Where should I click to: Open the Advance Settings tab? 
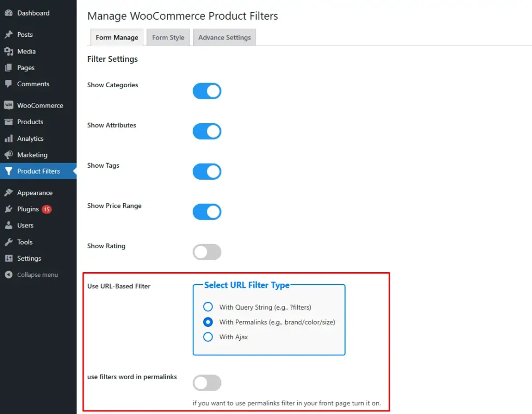click(x=224, y=37)
